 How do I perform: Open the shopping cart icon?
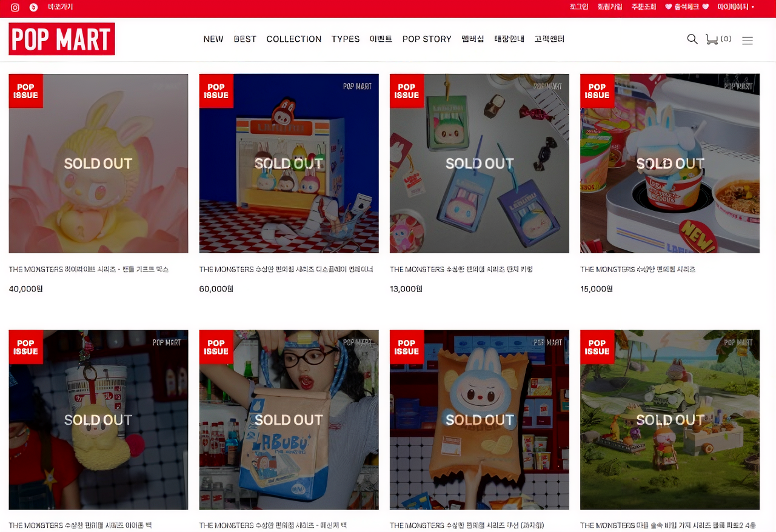[x=712, y=39]
